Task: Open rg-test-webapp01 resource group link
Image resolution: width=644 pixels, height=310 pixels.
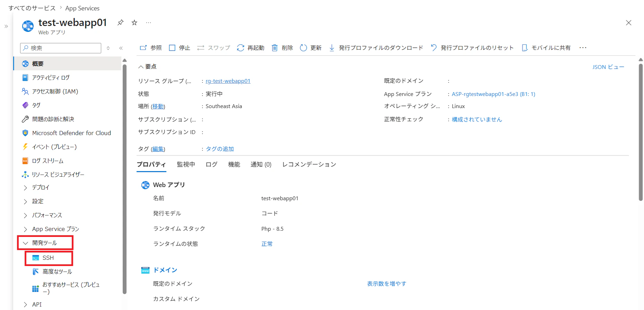Action: [228, 81]
